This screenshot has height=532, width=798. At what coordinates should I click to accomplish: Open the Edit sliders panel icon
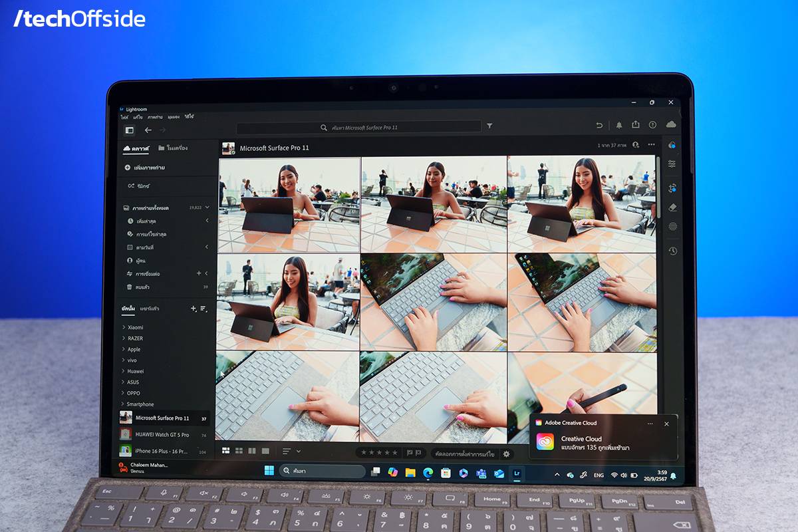[672, 164]
